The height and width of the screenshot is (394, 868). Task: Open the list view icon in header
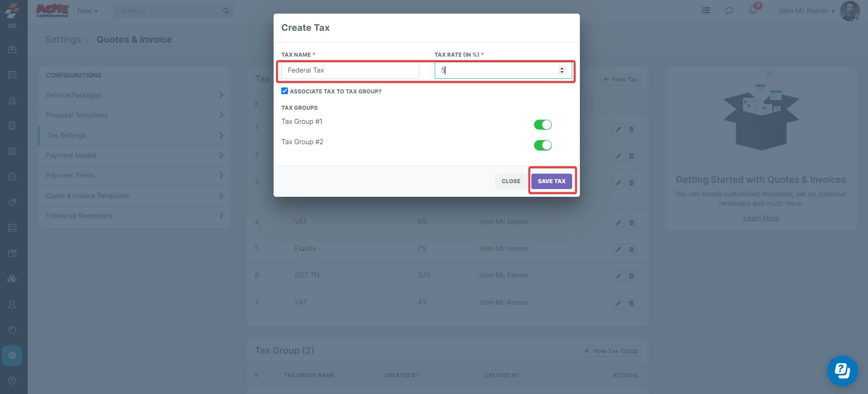click(706, 10)
